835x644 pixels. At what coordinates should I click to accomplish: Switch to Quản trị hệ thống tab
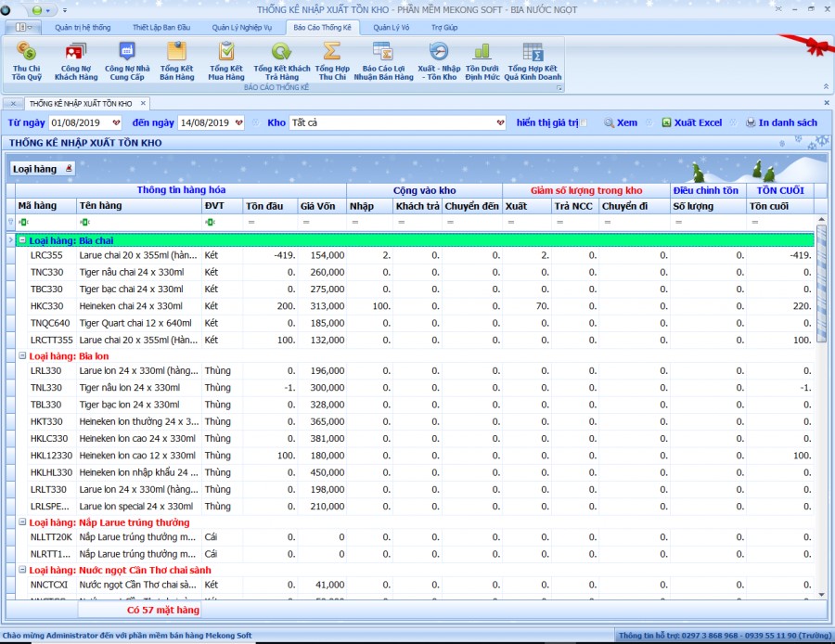[83, 27]
